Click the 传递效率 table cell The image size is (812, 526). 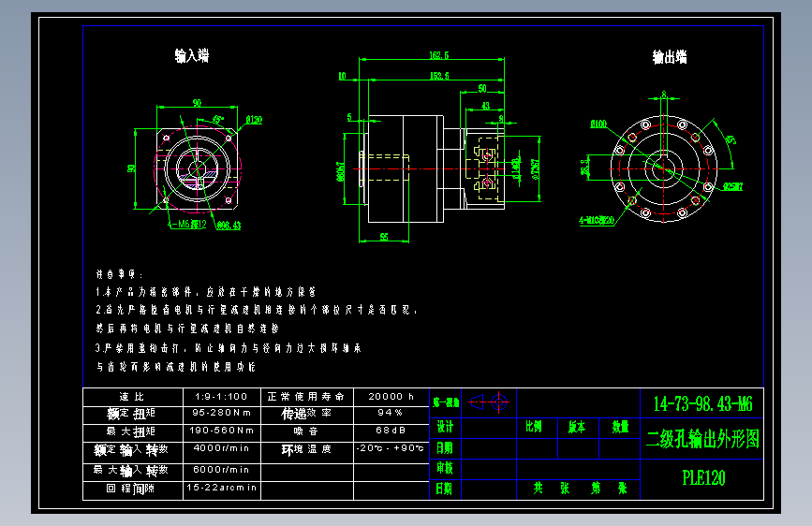pos(306,415)
